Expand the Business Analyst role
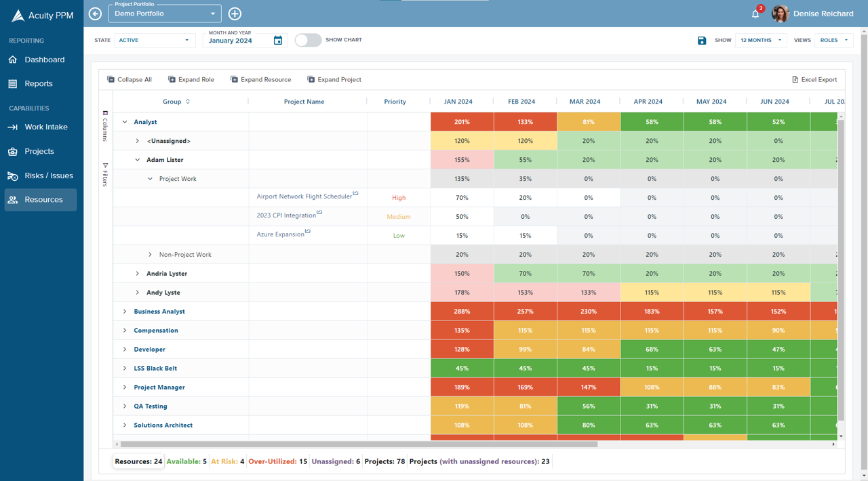The width and height of the screenshot is (868, 481). [125, 312]
